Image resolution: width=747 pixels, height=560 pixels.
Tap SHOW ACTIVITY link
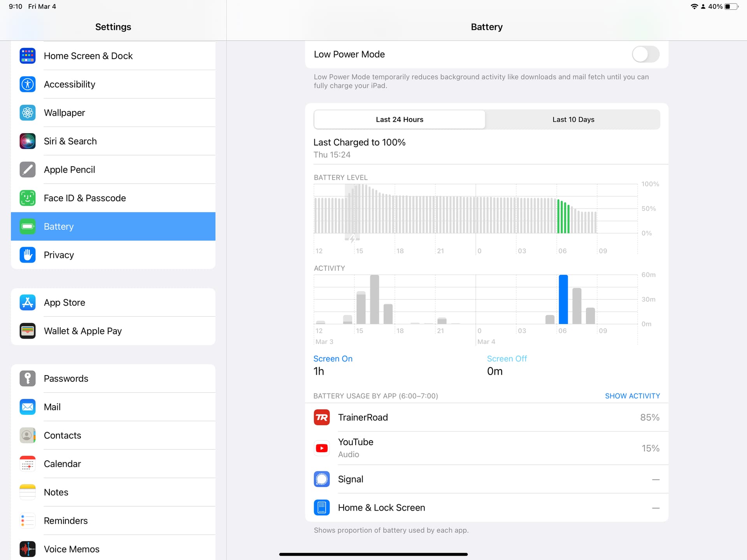pos(632,396)
